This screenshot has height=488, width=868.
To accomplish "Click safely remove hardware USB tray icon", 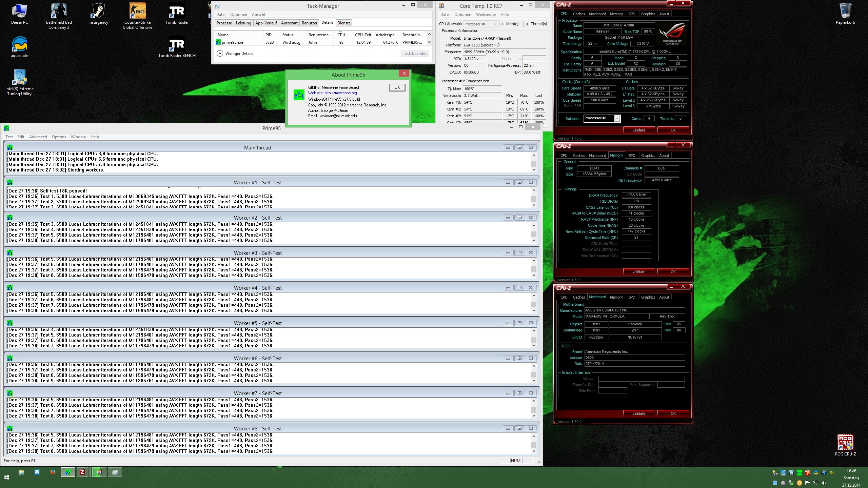I will click(x=791, y=483).
